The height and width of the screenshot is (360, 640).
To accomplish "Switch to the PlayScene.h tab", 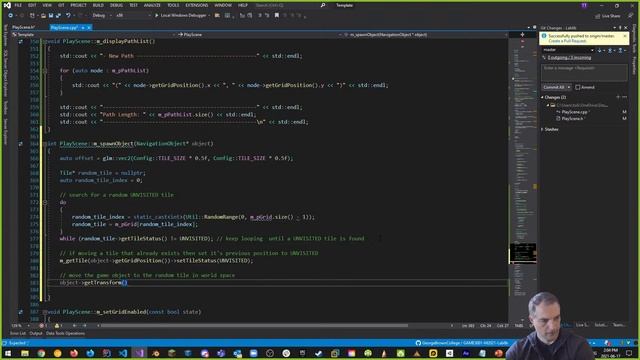I will (23, 27).
